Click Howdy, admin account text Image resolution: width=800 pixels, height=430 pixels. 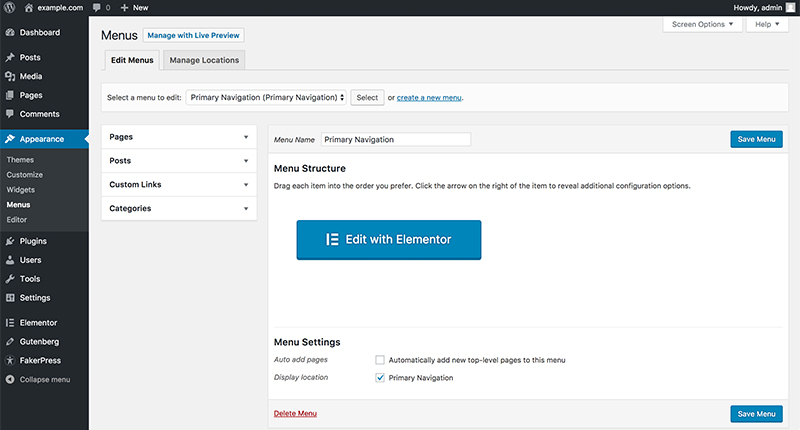pyautogui.click(x=758, y=8)
